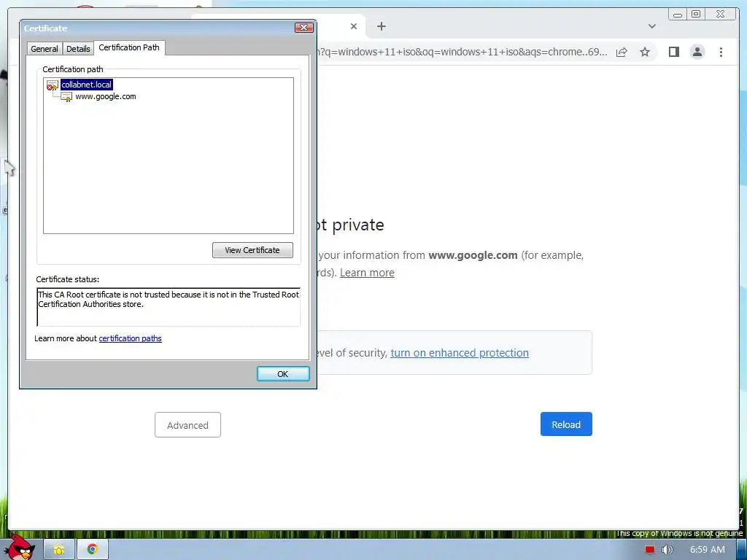
Task: Reload the page with Reload button
Action: 566,424
